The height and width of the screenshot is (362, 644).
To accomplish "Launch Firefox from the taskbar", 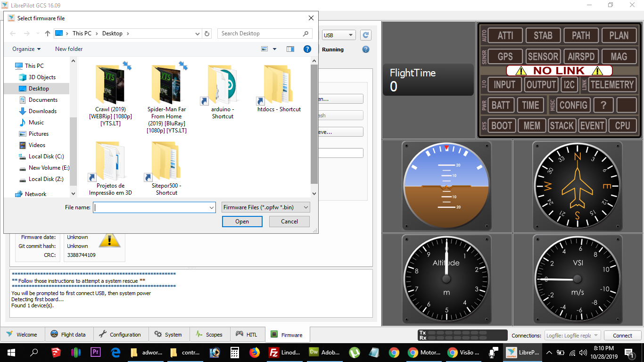I will (255, 352).
